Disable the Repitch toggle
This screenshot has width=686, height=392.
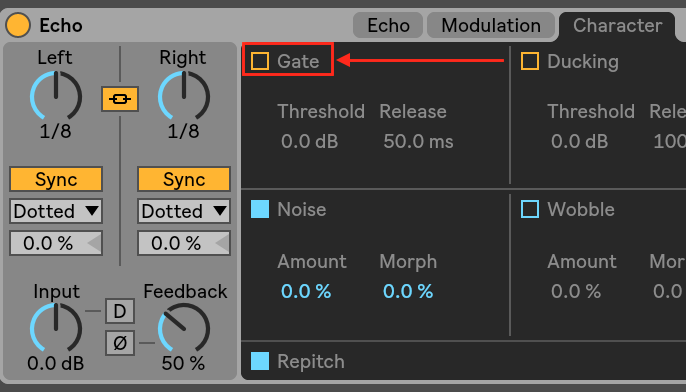click(x=260, y=361)
